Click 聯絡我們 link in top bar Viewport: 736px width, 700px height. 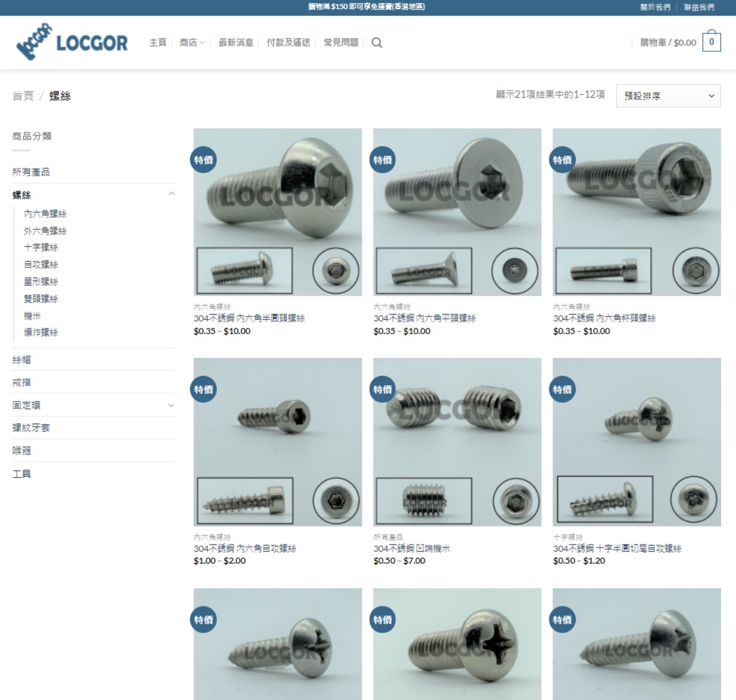[x=698, y=7]
